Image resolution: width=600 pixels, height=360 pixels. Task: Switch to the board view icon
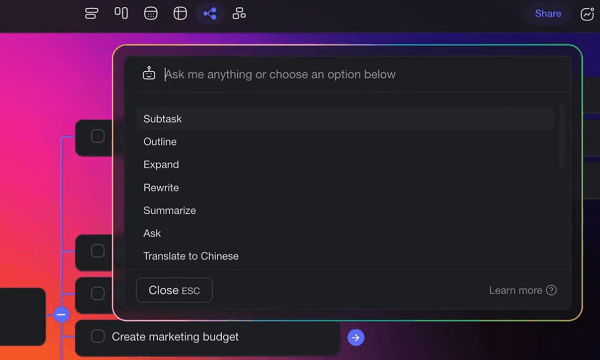point(121,13)
